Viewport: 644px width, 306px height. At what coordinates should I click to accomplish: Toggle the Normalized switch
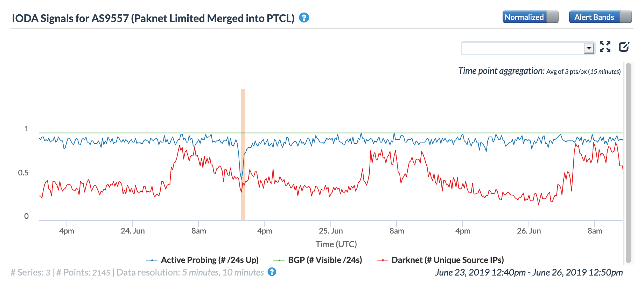point(530,17)
